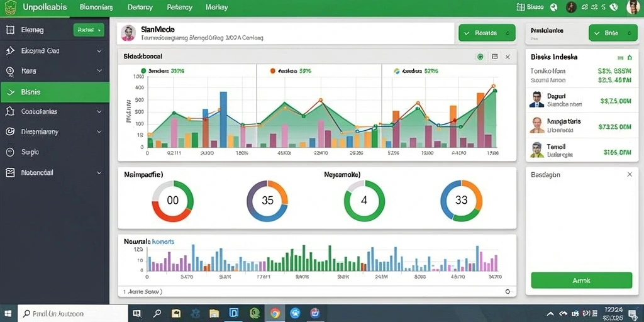Screen dimensions: 644x322
Task: Switch to the Biomoniary top tab
Action: tap(96, 8)
